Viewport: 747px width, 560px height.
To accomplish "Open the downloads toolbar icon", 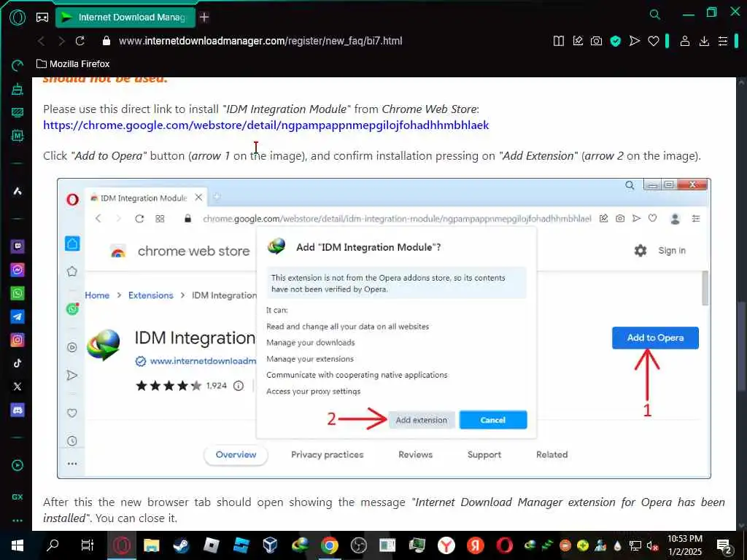I will coord(704,41).
